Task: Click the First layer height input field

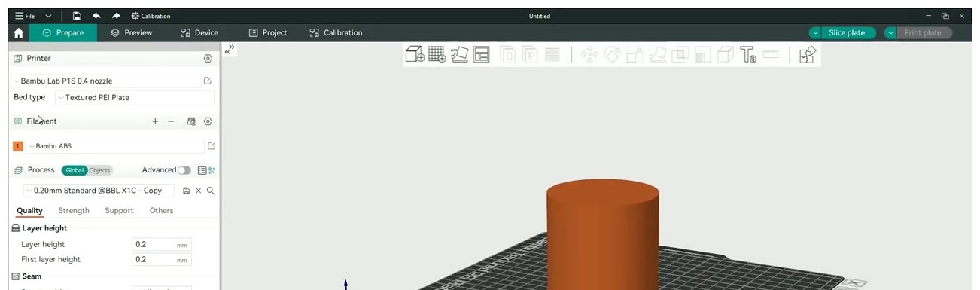Action: click(x=162, y=260)
